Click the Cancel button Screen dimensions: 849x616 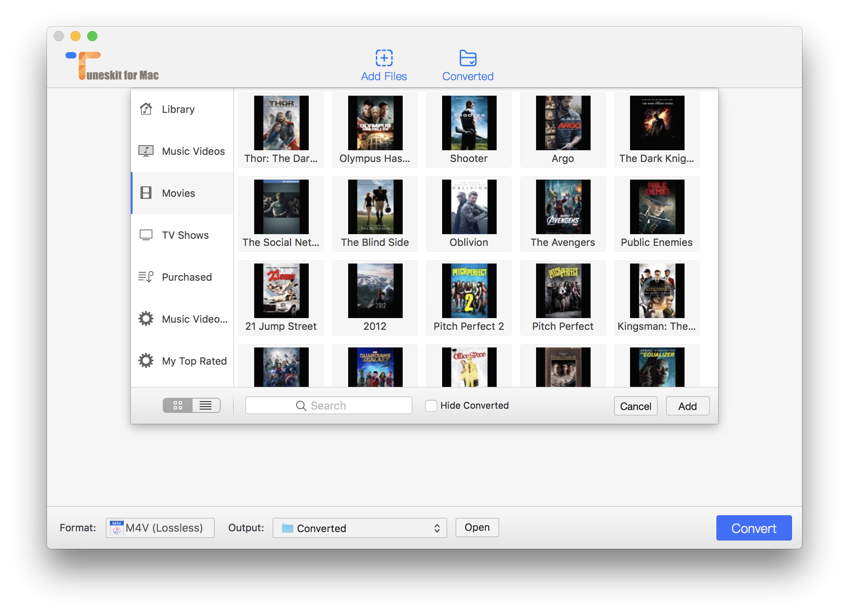point(635,406)
